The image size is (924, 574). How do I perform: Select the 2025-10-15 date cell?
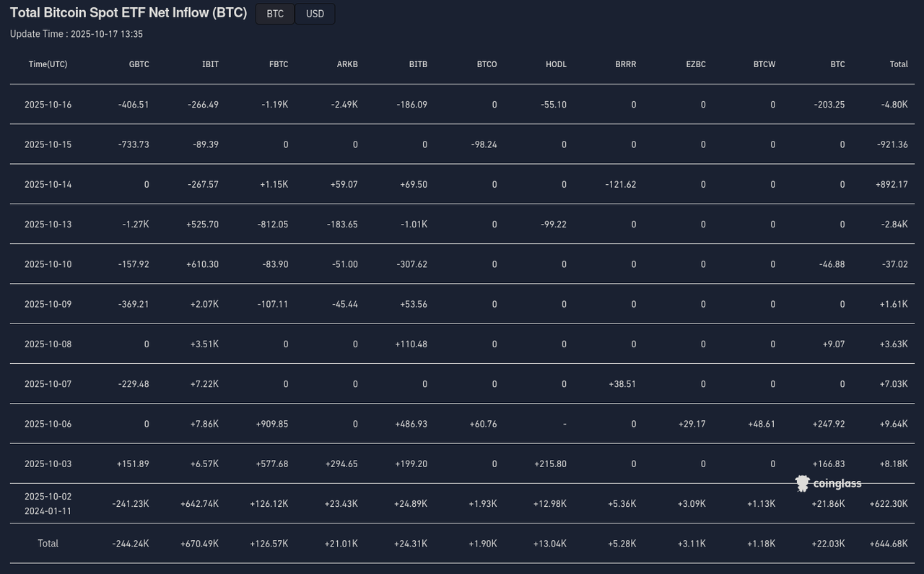coord(48,144)
